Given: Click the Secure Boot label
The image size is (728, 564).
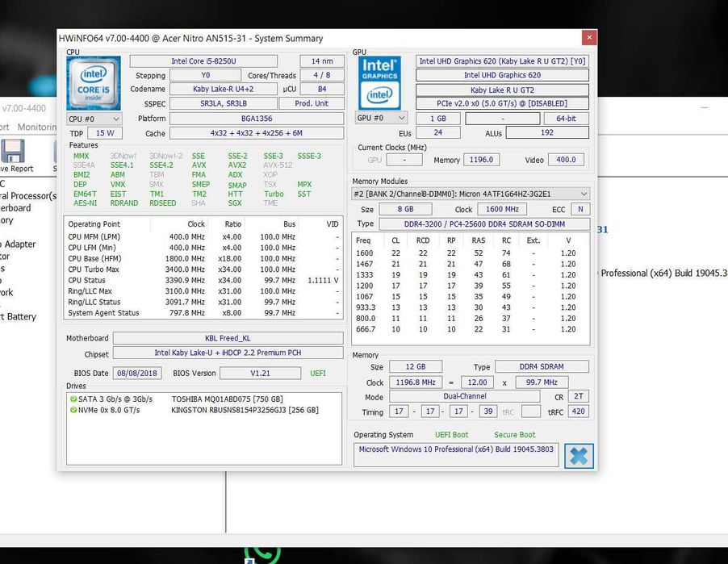Looking at the screenshot, I should (514, 435).
